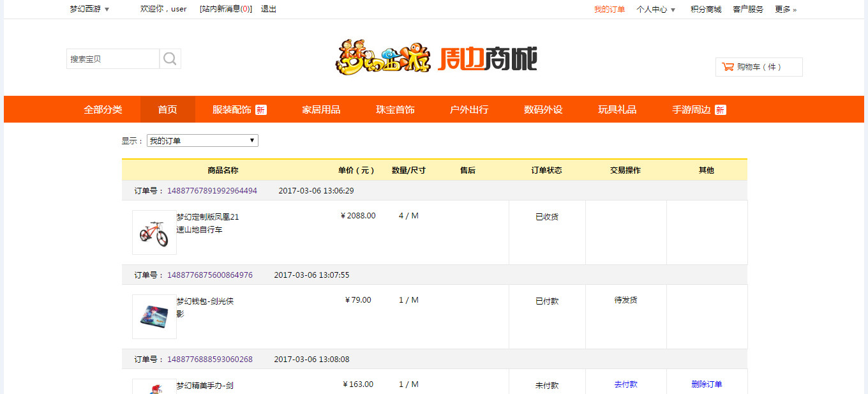Open the 珠宝首饰 category
Screen dimensions: 868x394
395,109
